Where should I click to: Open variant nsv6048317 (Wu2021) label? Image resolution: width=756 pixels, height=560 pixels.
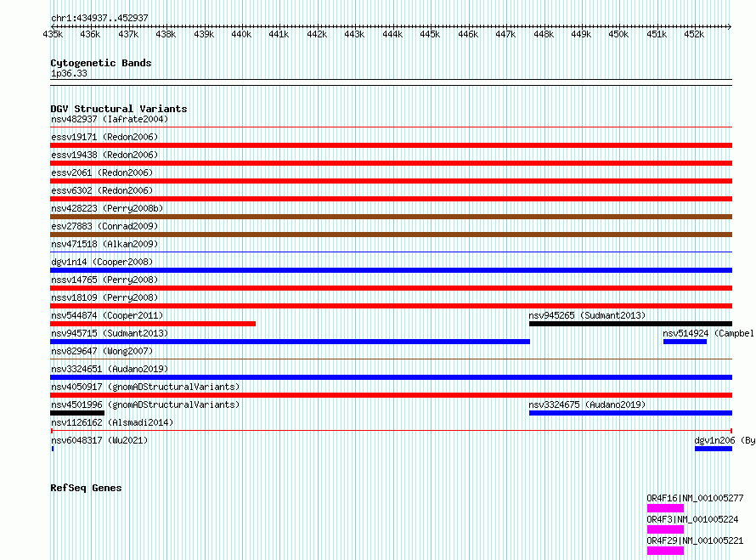99,440
